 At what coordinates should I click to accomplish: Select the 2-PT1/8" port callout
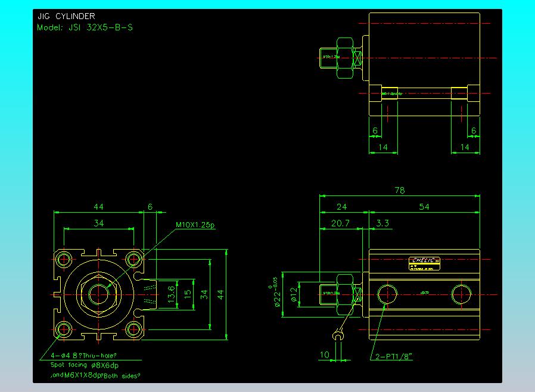(394, 356)
